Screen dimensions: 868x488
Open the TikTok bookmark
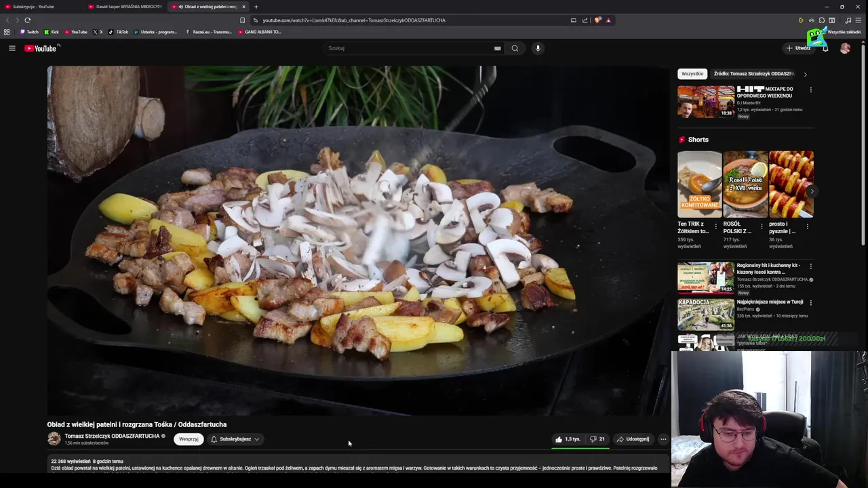coord(118,32)
